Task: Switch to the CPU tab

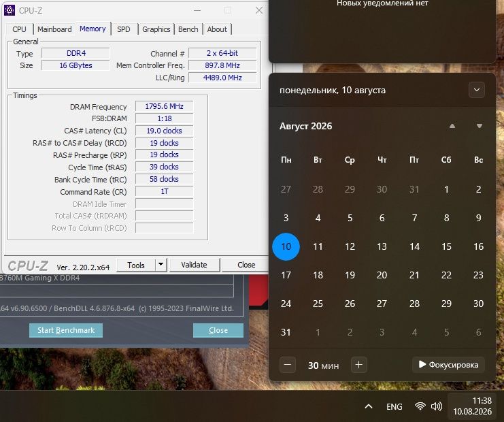Action: pyautogui.click(x=19, y=29)
